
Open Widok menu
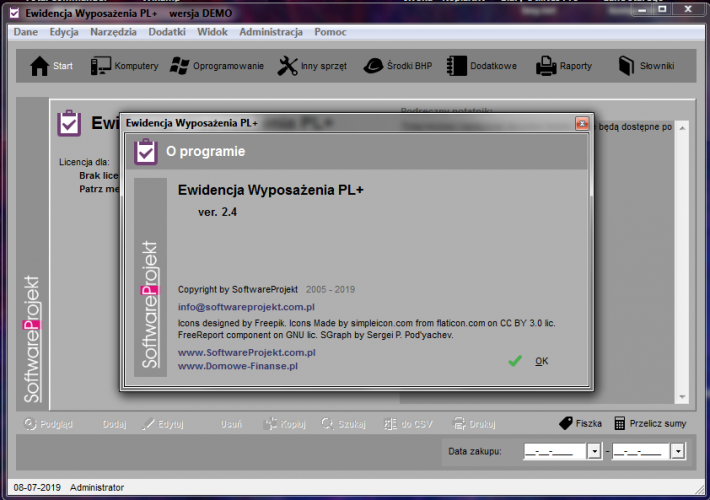click(x=212, y=32)
